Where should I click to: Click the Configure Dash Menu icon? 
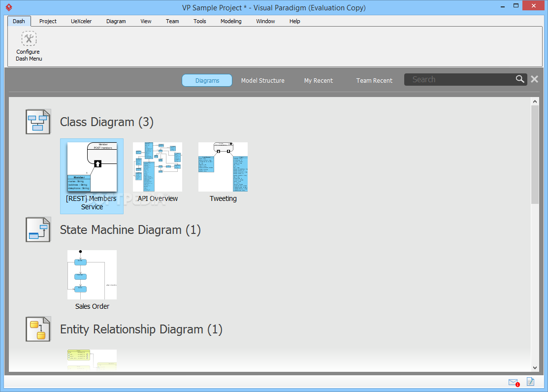coord(29,39)
